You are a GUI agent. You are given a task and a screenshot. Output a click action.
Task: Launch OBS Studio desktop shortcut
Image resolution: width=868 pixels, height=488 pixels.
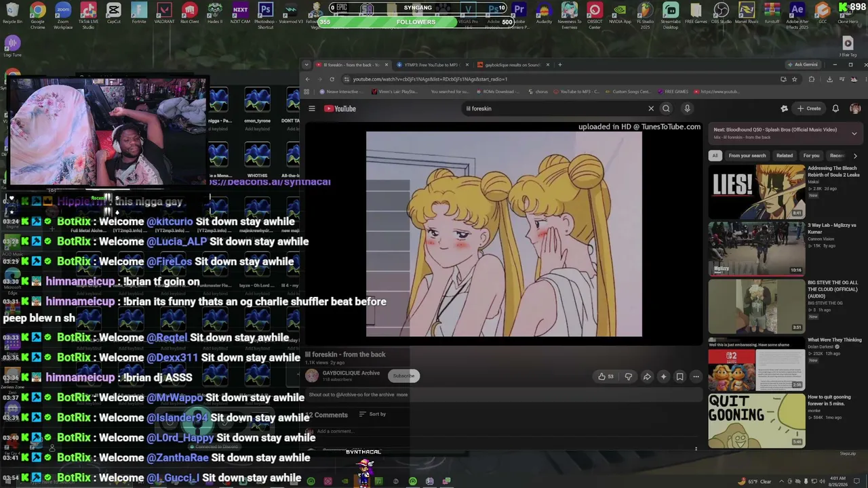(x=722, y=13)
